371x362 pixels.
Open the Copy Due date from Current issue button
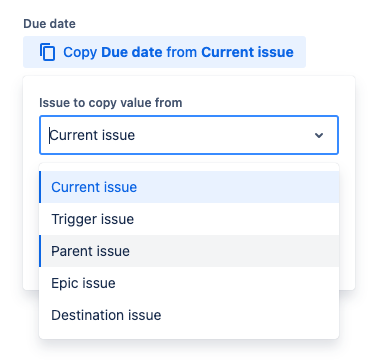[164, 52]
